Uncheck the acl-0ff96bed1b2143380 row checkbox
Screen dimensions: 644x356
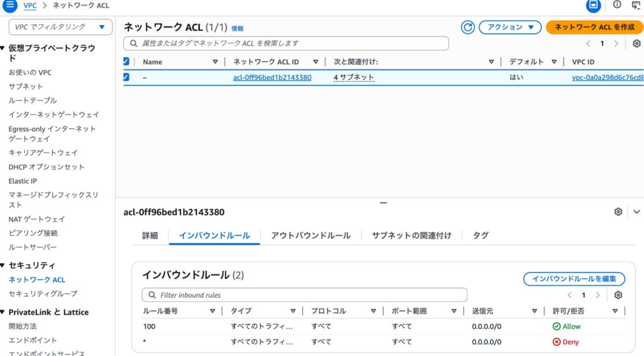coord(126,77)
